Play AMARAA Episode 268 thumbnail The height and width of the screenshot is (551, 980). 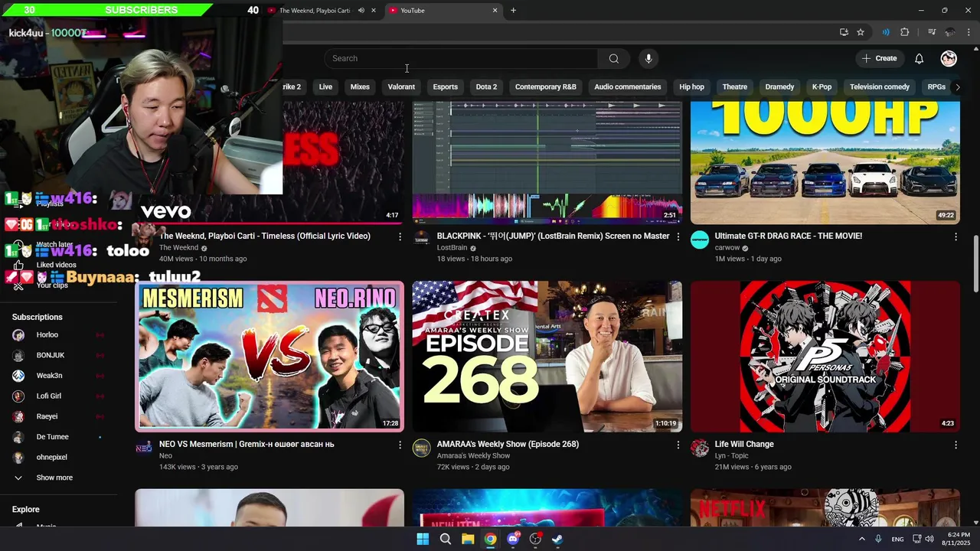547,357
